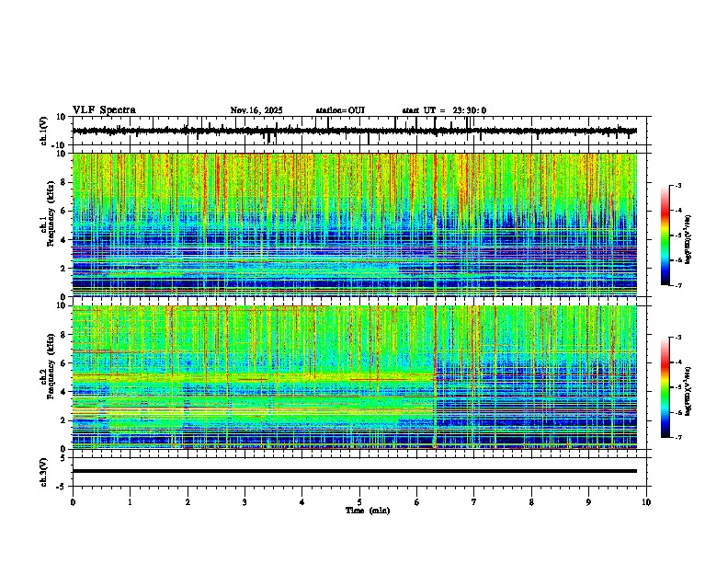Click the ch.1 colorbar log(PSD) label
Viewport: 728px width, 563px height.
(689, 239)
